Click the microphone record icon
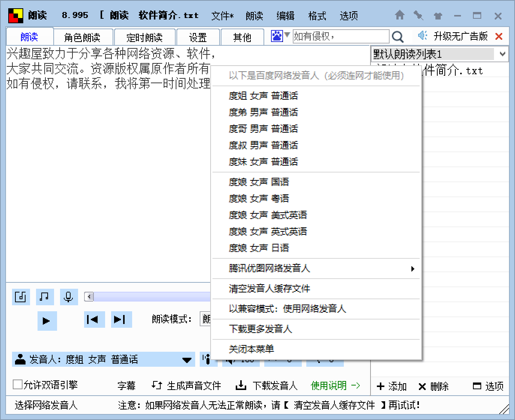The height and width of the screenshot is (420, 515). coord(69,297)
